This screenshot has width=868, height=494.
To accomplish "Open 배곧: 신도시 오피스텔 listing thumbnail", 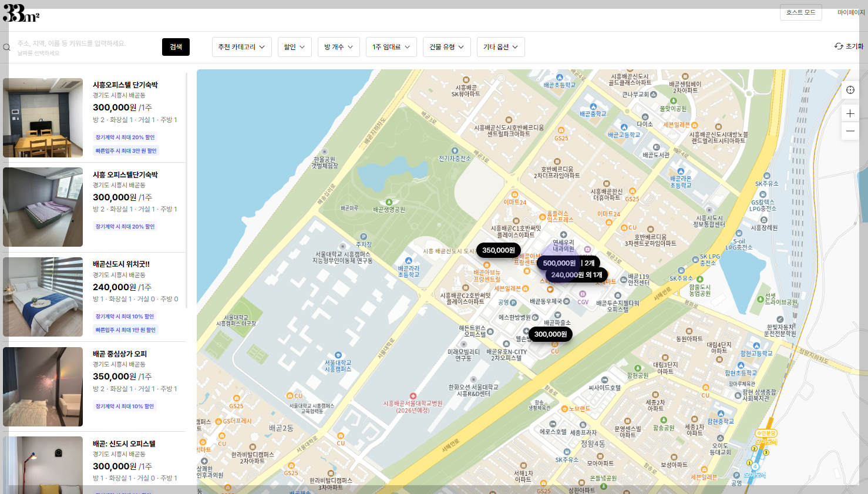I will point(43,464).
